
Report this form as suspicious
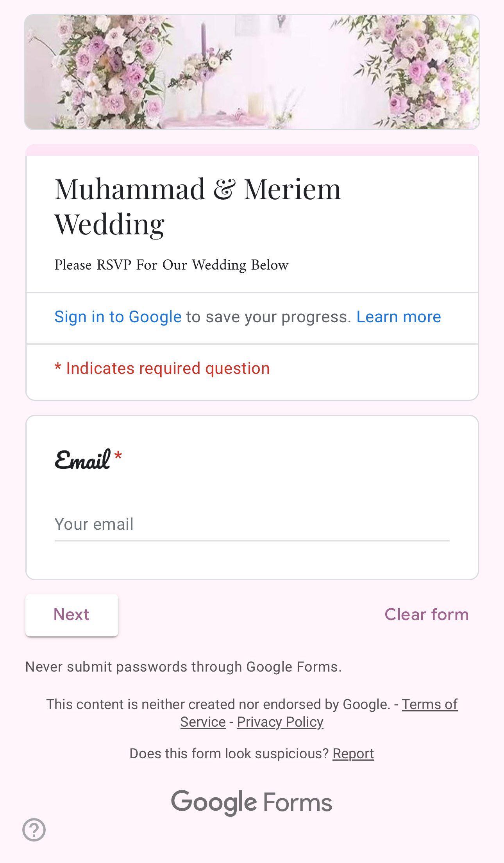click(x=353, y=754)
